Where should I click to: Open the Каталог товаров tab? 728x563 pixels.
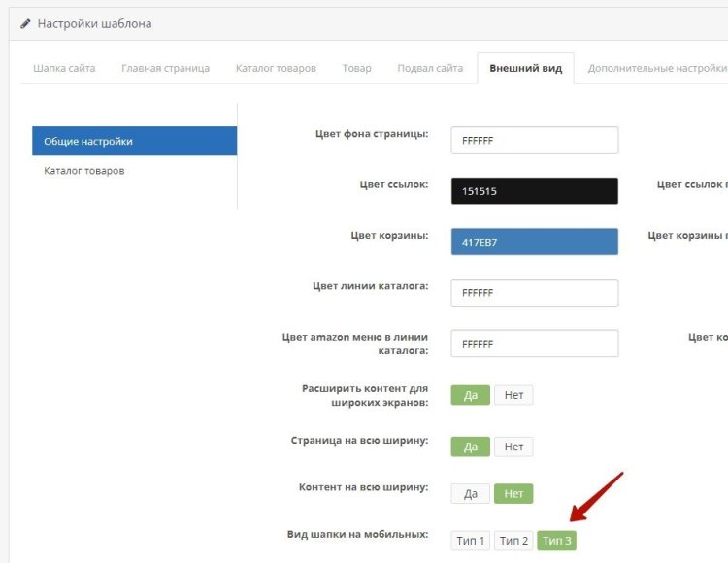coord(276,69)
